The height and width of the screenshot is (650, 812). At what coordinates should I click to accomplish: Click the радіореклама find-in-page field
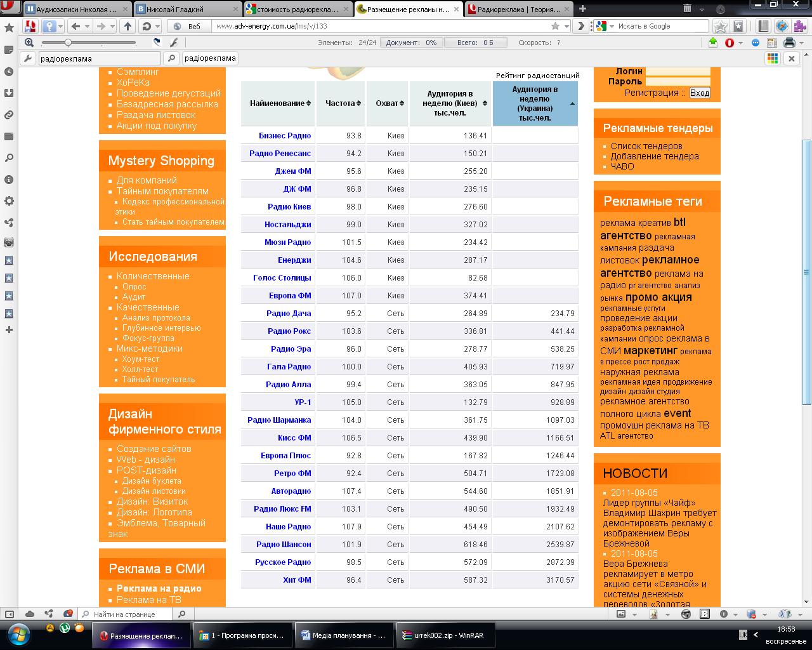pyautogui.click(x=100, y=58)
